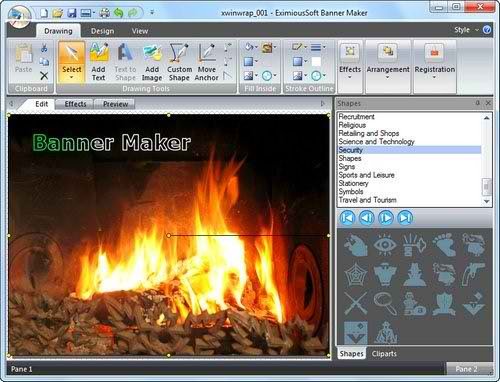This screenshot has height=382, width=500.
Task: Pin the Shapes panel with pushpin icon
Action: [477, 103]
